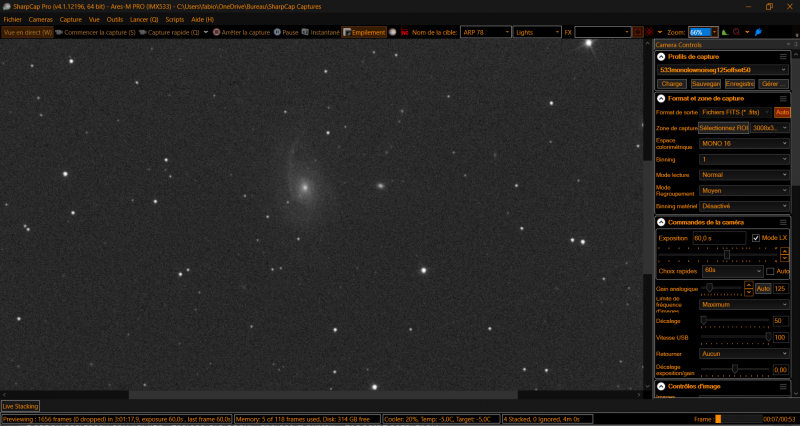Toggle the Empilement live stacking button
The width and height of the screenshot is (800, 426).
point(364,32)
